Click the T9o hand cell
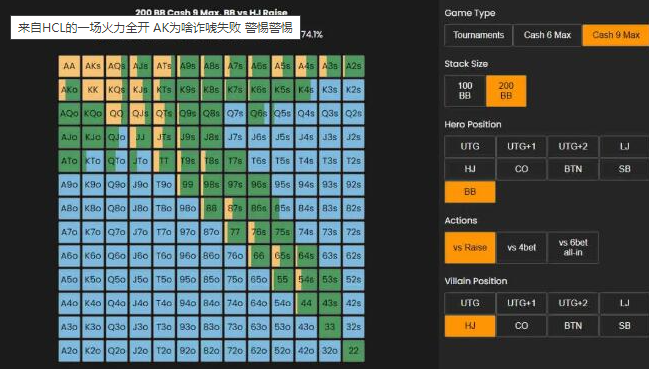649x369 pixels. 164,184
